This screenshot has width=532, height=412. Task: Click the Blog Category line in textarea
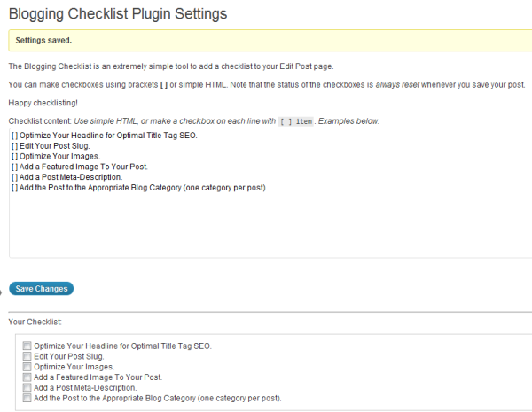[139, 188]
